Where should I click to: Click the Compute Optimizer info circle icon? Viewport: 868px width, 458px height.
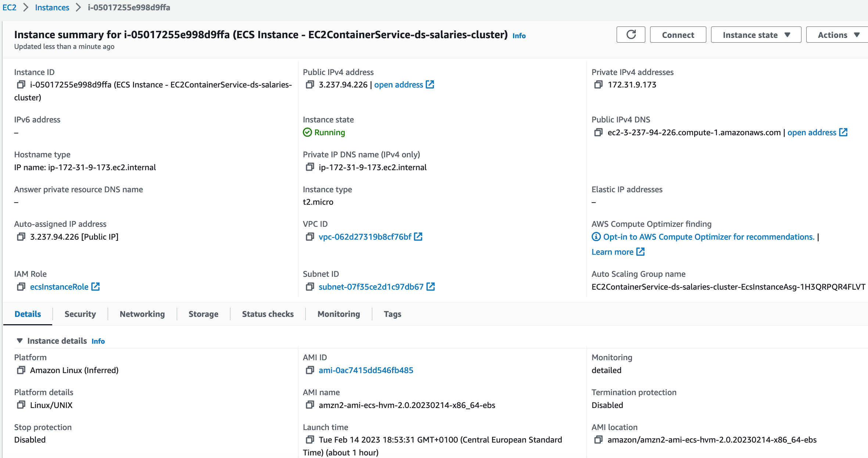point(596,237)
